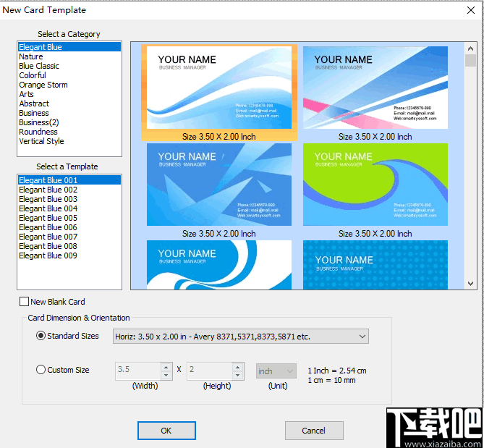
Task: Select template Elegant Blue 005
Action: tap(69, 218)
